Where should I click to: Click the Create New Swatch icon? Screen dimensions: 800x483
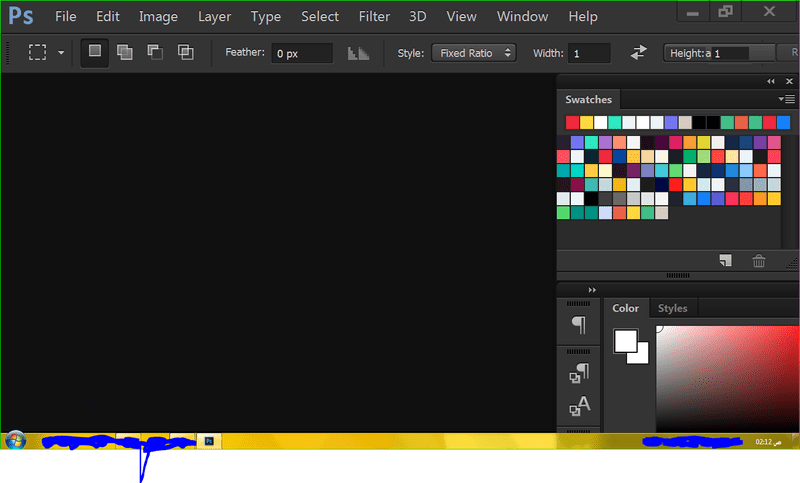(726, 261)
